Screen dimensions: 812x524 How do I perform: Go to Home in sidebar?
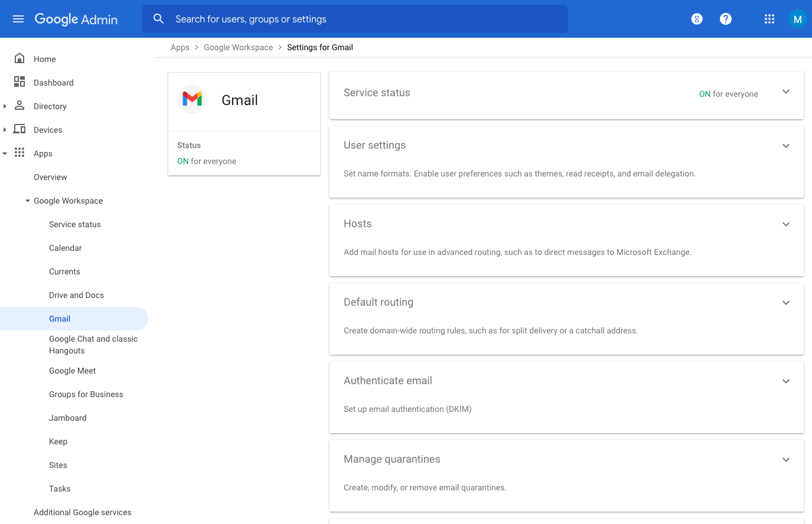[45, 59]
